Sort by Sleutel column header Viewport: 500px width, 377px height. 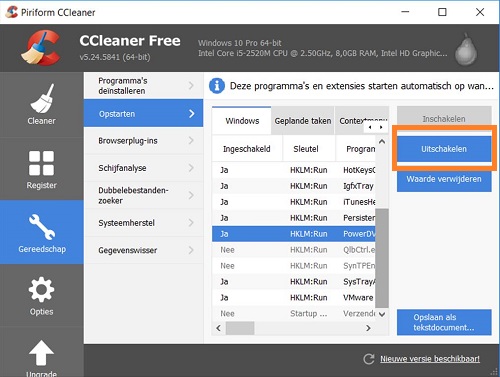click(309, 149)
